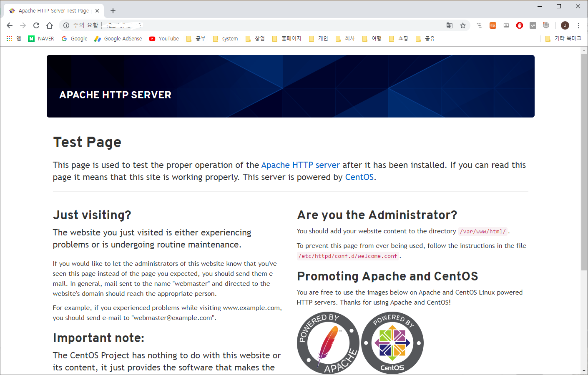Open the Google bookmark
588x375 pixels.
pyautogui.click(x=74, y=38)
